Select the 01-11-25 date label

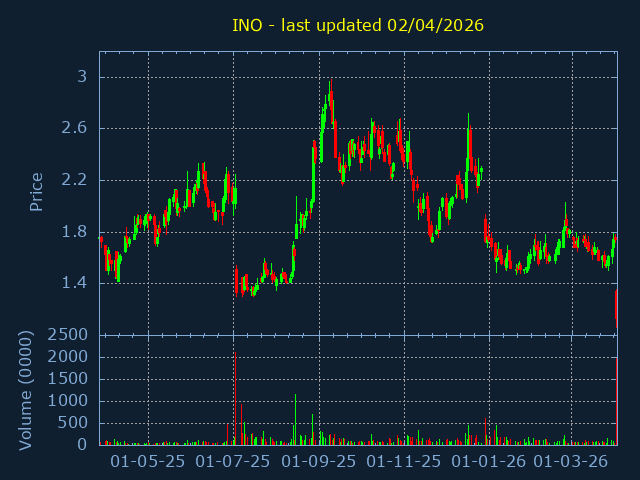(404, 462)
